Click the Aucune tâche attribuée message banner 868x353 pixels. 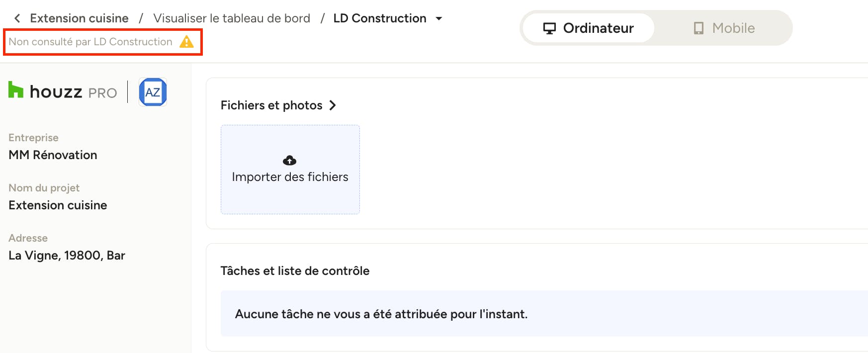[x=544, y=314]
